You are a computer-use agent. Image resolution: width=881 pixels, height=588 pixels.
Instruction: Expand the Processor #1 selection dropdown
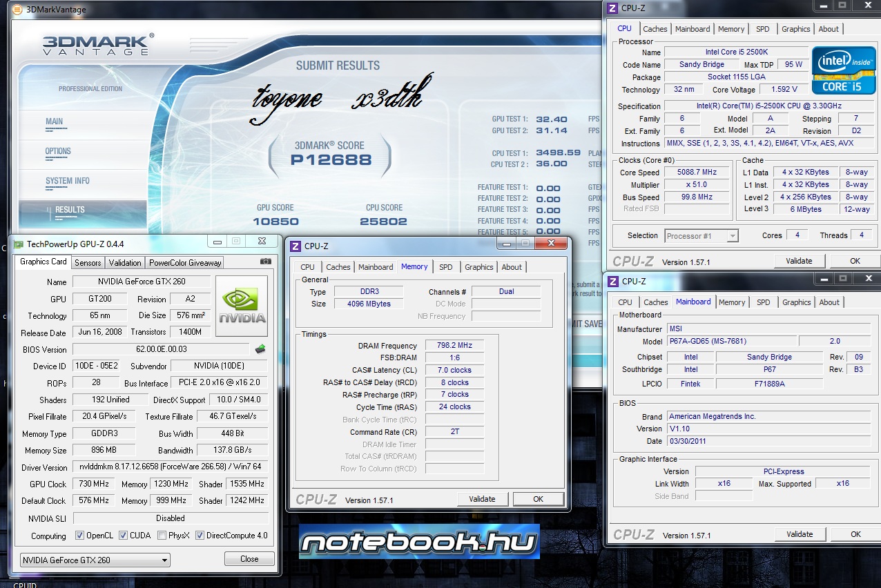[701, 236]
